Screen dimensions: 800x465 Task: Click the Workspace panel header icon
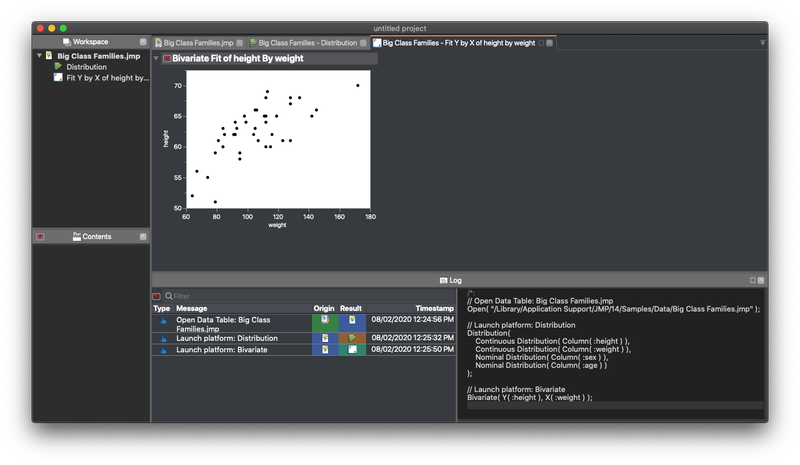coord(67,42)
